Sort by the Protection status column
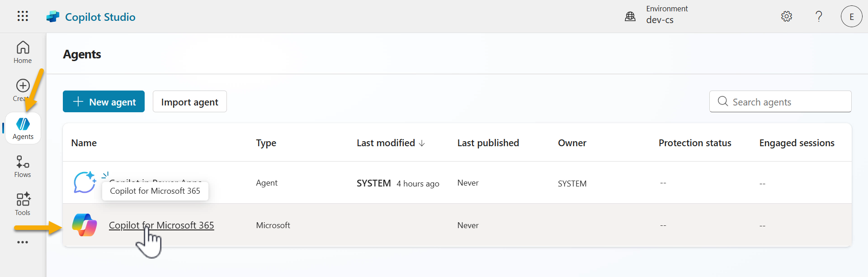This screenshot has height=277, width=868. click(x=695, y=143)
